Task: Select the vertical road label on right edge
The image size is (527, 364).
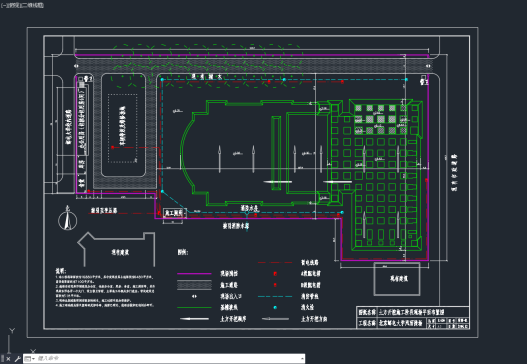Action: click(454, 172)
